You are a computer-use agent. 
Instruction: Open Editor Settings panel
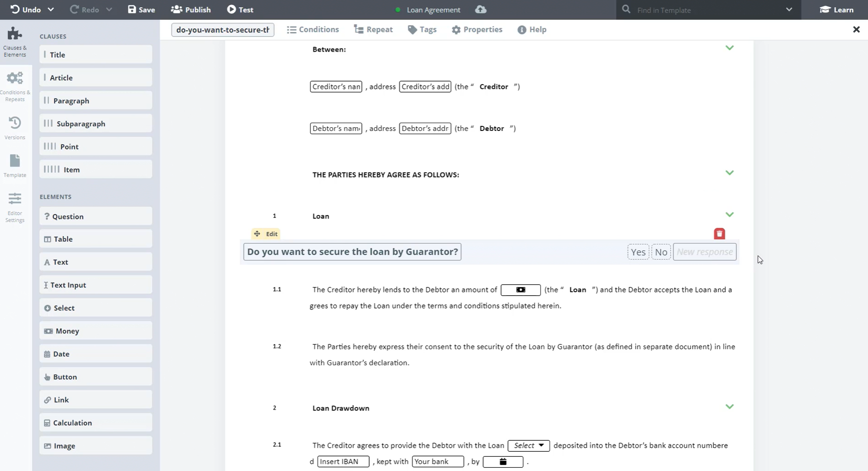pos(15,207)
